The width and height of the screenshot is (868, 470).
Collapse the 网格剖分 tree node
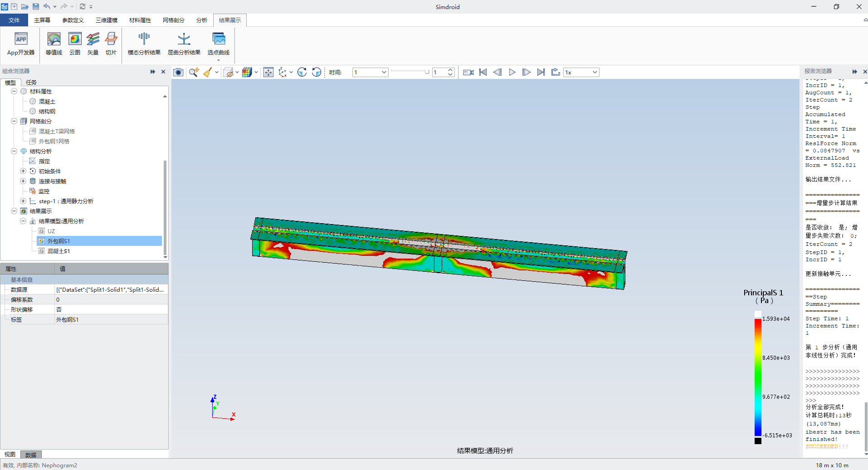pos(14,121)
